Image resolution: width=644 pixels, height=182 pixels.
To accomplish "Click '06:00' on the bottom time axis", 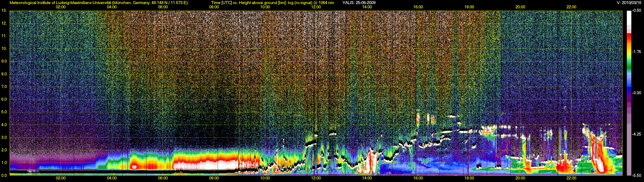I will click(x=163, y=178).
